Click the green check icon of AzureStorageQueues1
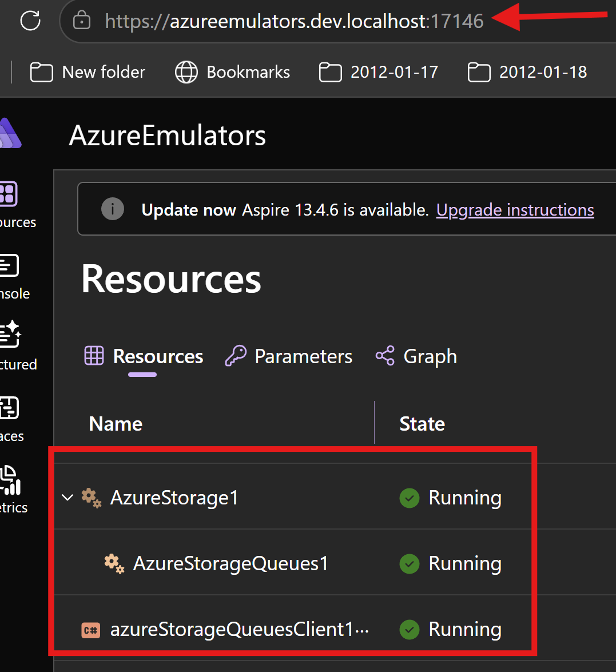The height and width of the screenshot is (672, 616). point(410,563)
